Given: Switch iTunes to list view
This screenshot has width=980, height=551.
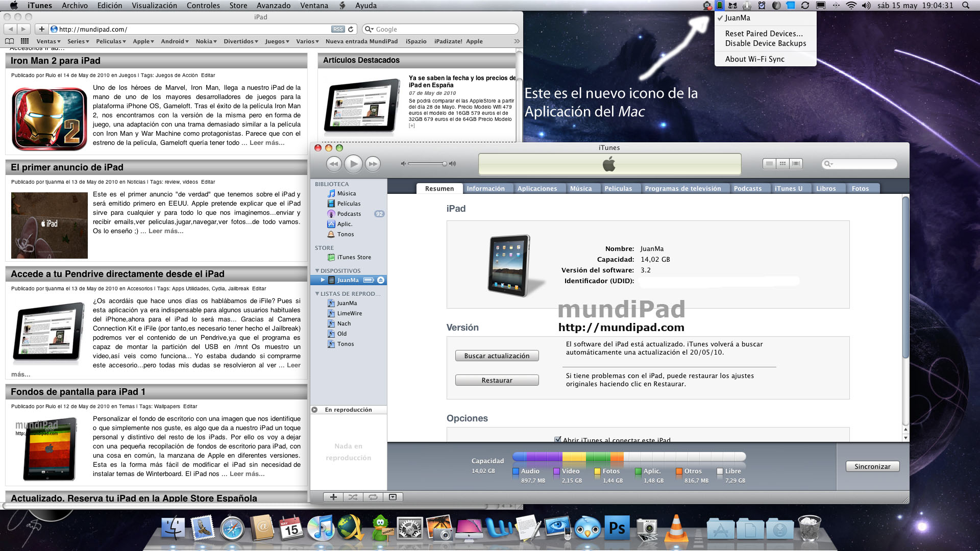Looking at the screenshot, I should point(769,164).
